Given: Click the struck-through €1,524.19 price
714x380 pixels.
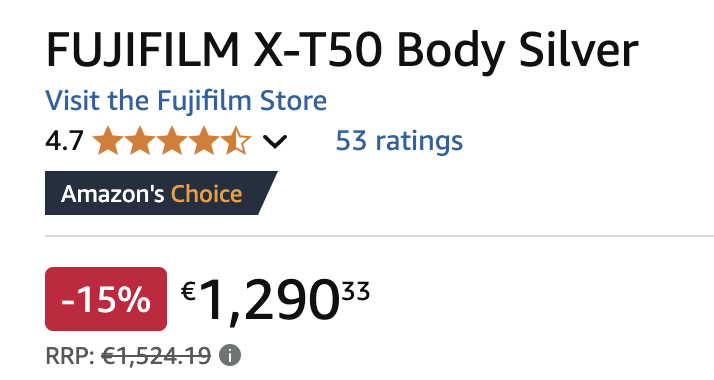Looking at the screenshot, I should 156,355.
